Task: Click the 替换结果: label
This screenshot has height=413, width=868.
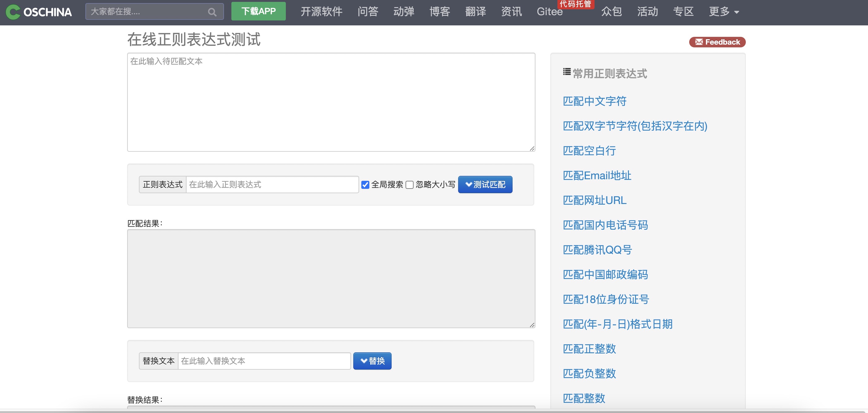Action: pyautogui.click(x=145, y=400)
